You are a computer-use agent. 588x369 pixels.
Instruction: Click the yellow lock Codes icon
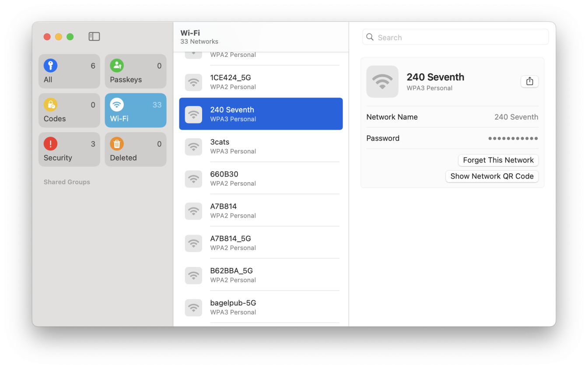coord(51,105)
